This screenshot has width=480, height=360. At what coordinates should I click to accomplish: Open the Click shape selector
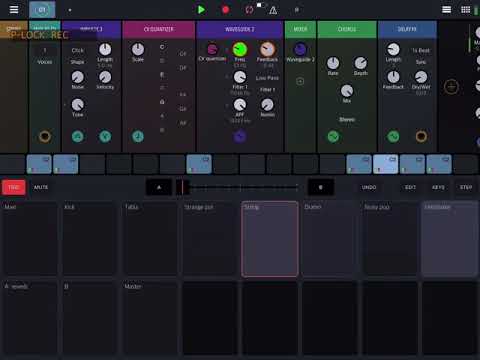pos(77,51)
